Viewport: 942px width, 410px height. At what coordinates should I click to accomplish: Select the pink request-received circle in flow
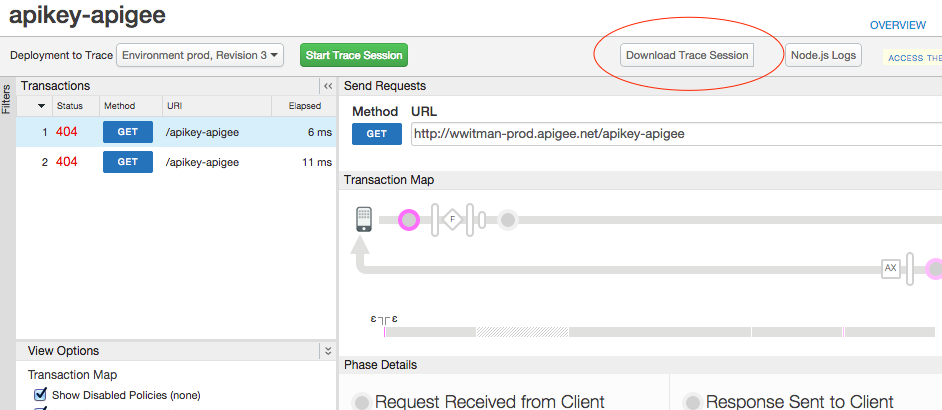(x=408, y=219)
